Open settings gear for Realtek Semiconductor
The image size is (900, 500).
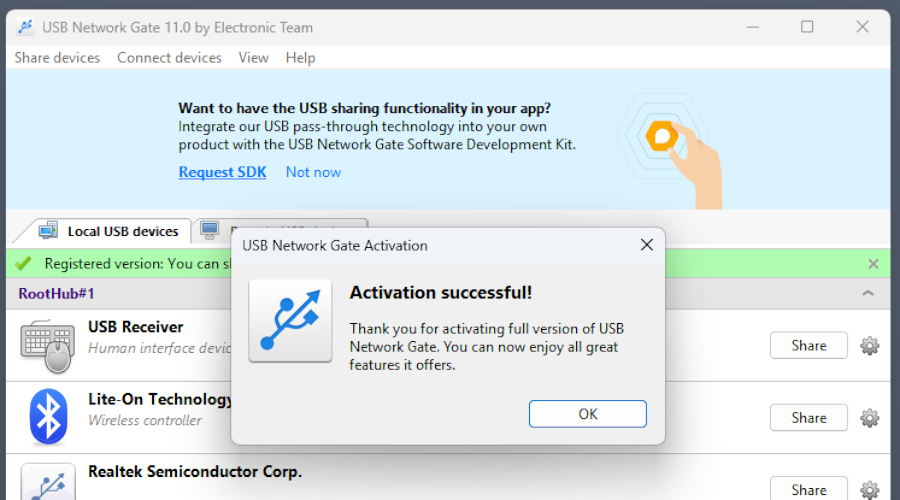tap(870, 490)
